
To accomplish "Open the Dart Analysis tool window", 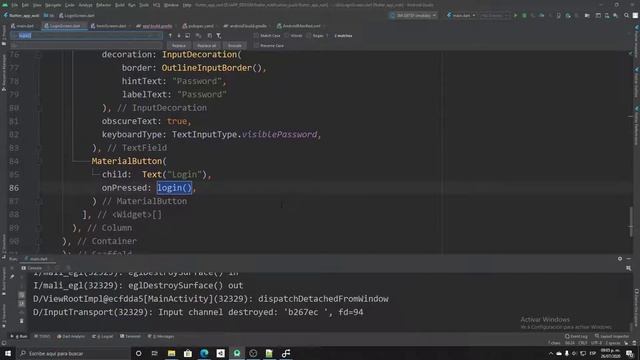I will click(71, 336).
